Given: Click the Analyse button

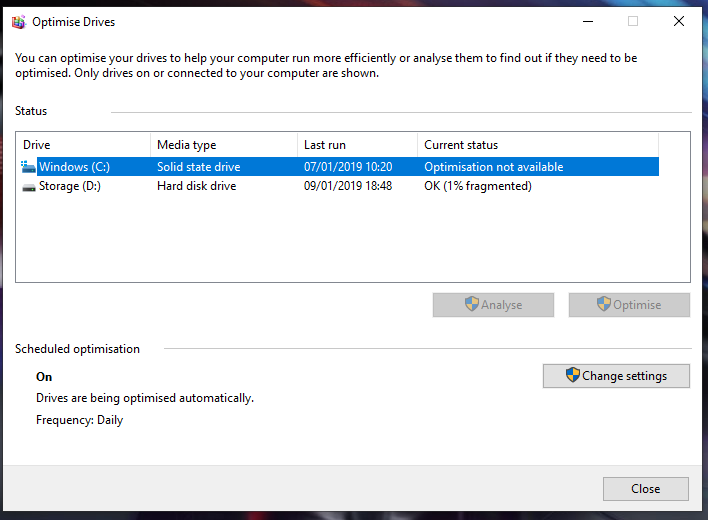Looking at the screenshot, I should 493,305.
